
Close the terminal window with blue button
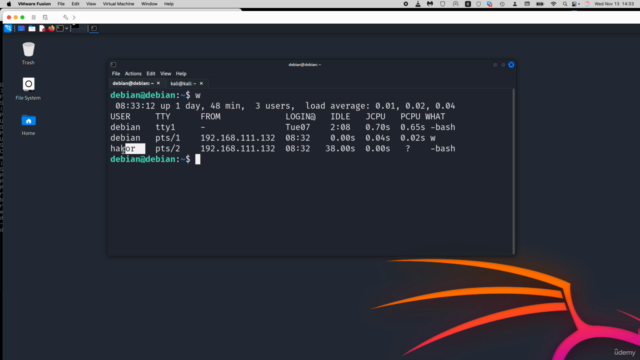[x=511, y=64]
